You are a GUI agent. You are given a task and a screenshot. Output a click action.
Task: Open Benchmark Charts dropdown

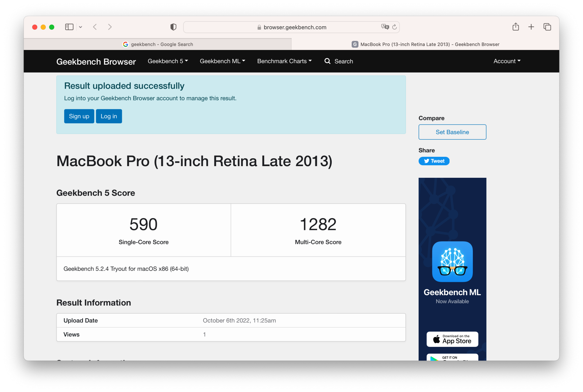284,61
